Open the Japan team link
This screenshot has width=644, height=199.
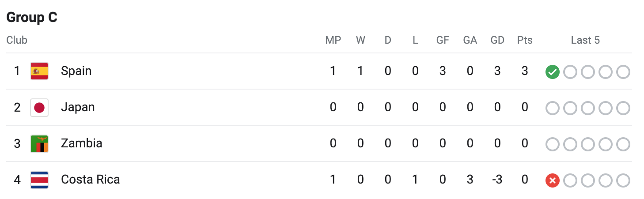78,107
